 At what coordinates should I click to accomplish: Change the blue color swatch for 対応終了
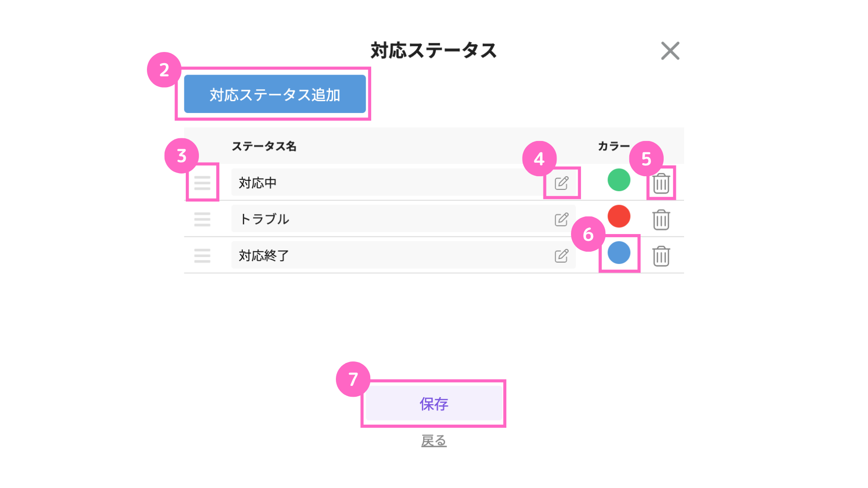coord(619,253)
